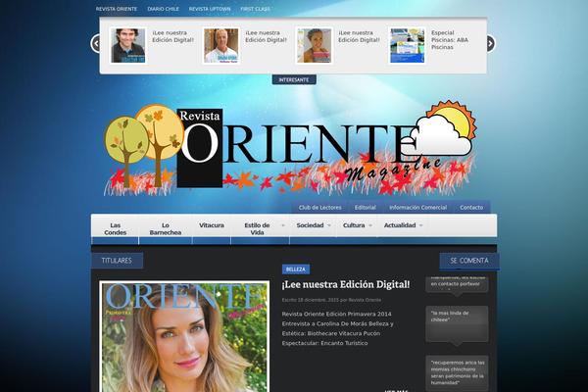Open the Editorial page
Screen dimensions: 588x392
click(366, 207)
